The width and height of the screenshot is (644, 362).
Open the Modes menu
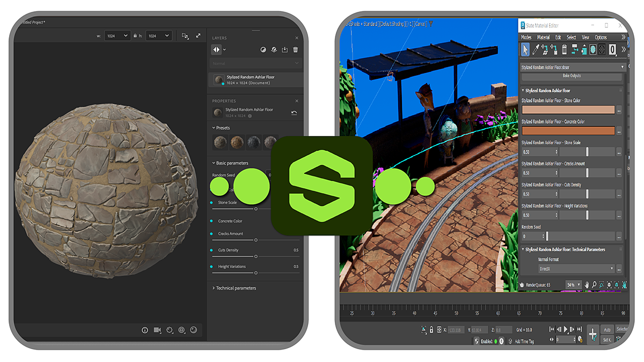(x=526, y=38)
